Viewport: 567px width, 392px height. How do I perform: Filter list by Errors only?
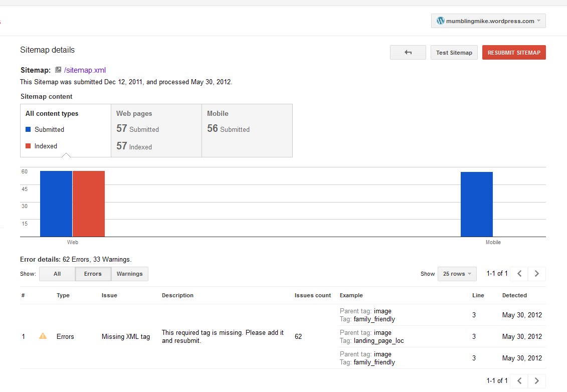click(93, 274)
